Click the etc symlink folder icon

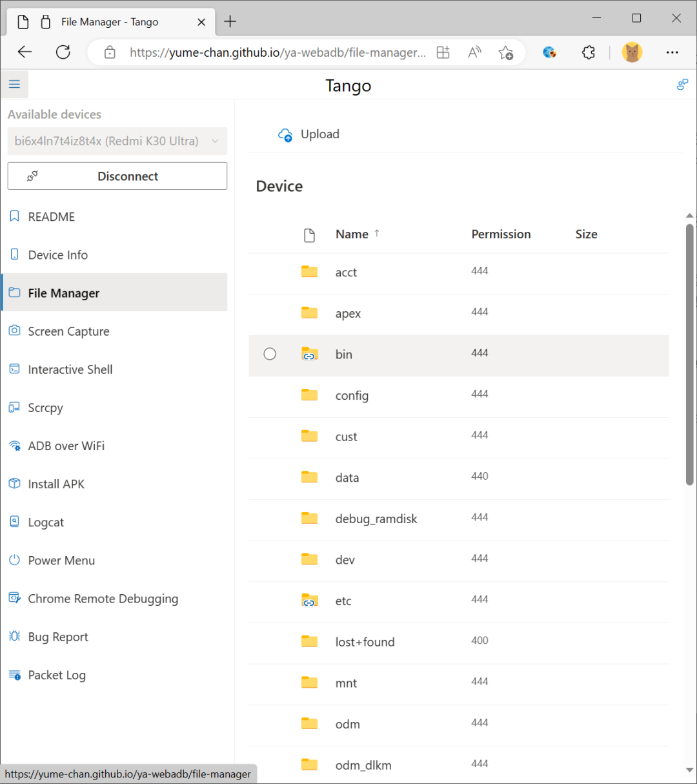[x=310, y=601]
